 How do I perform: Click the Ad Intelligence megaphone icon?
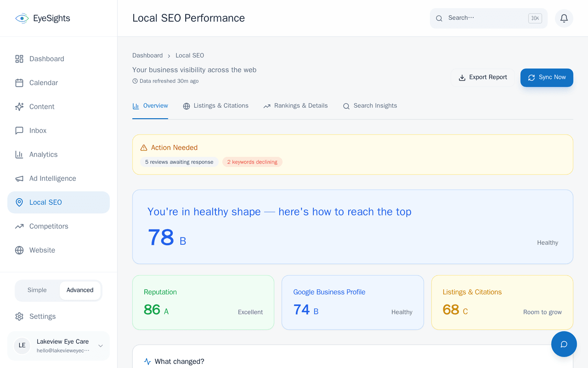(x=19, y=178)
